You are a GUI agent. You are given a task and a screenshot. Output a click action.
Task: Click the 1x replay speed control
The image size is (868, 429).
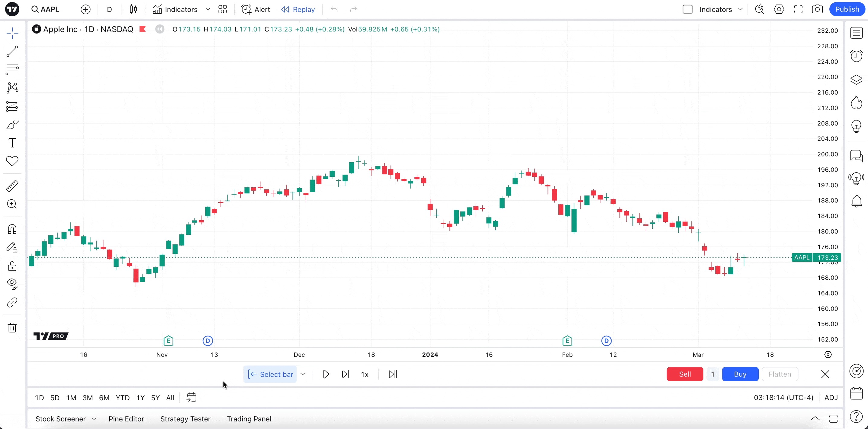pyautogui.click(x=365, y=374)
